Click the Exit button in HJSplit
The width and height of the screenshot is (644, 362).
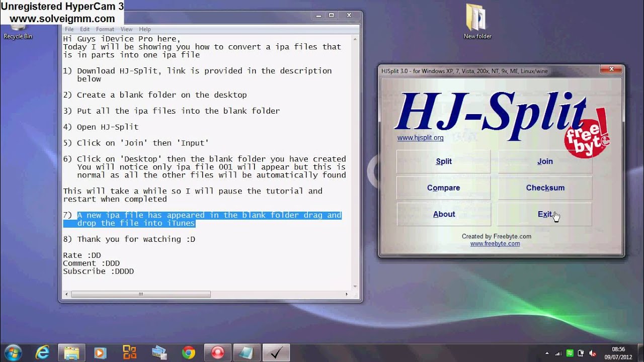(x=545, y=214)
